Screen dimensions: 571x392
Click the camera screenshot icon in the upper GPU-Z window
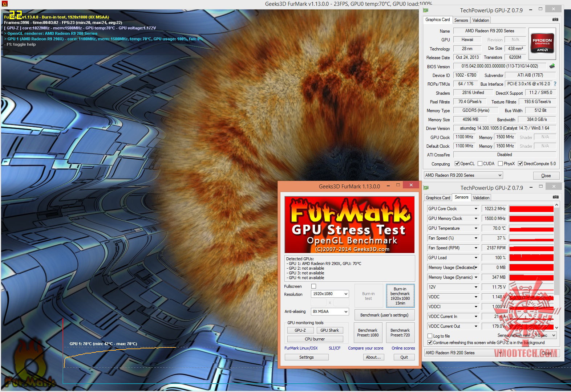(555, 20)
